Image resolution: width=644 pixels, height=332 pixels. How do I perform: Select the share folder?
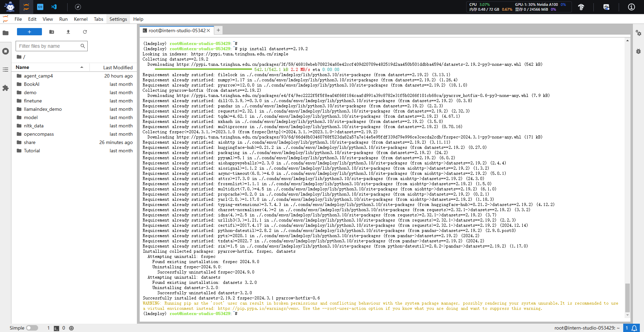tap(74, 142)
